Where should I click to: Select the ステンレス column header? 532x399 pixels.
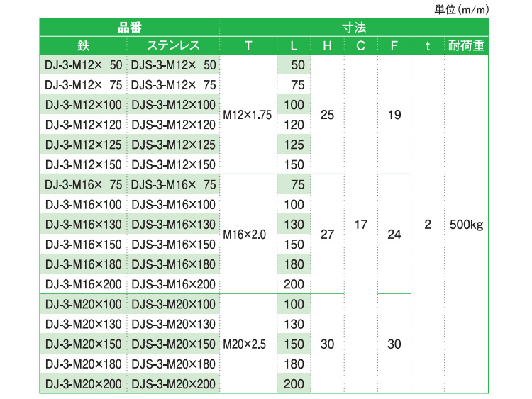point(173,45)
